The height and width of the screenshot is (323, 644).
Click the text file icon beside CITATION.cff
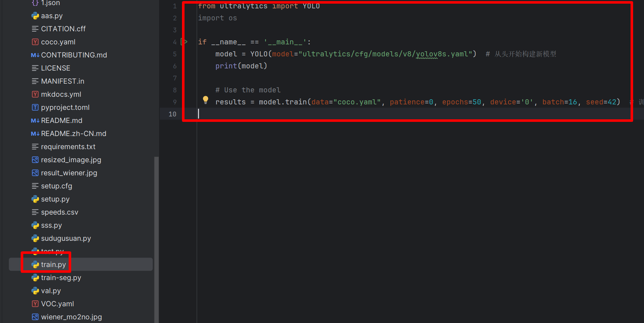pyautogui.click(x=35, y=29)
